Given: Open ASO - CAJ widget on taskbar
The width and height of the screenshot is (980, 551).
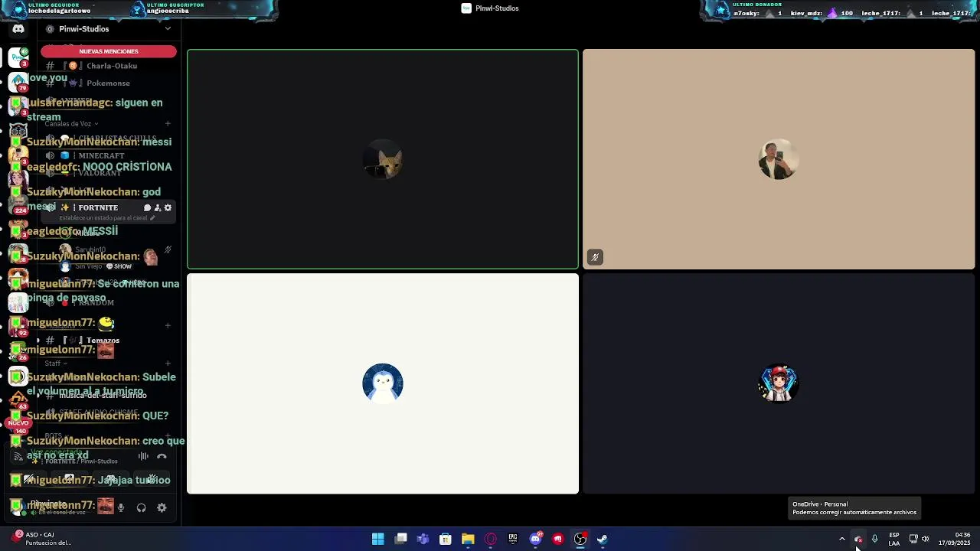Looking at the screenshot, I should pyautogui.click(x=42, y=539).
